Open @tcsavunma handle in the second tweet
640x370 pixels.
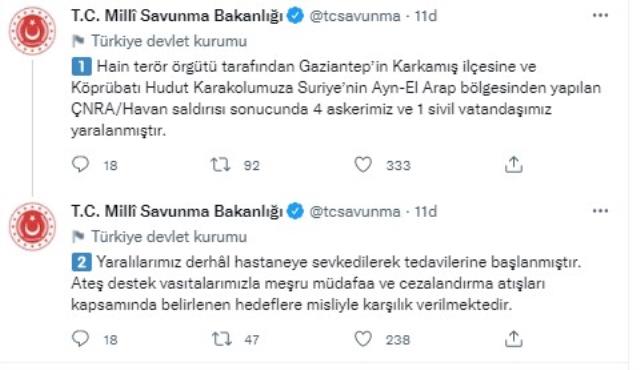[x=355, y=211]
